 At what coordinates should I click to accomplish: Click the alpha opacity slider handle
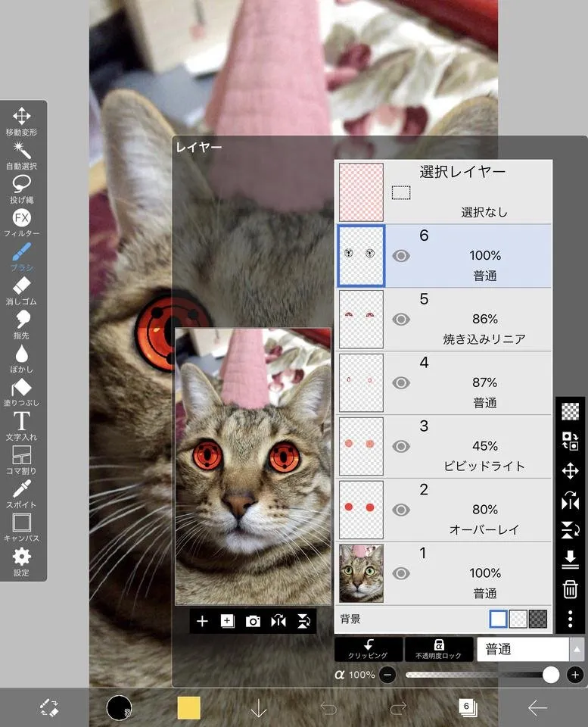pyautogui.click(x=550, y=675)
